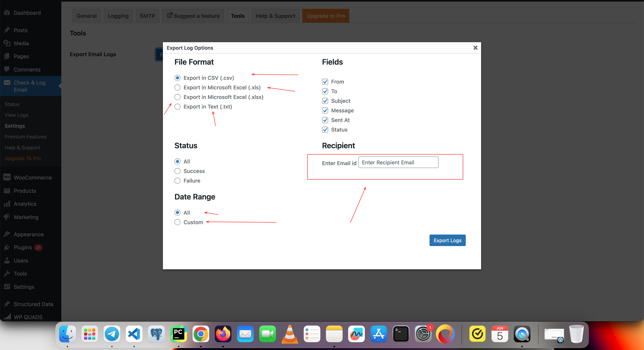Open Firefox from the dock
This screenshot has height=350, width=644.
[x=223, y=334]
